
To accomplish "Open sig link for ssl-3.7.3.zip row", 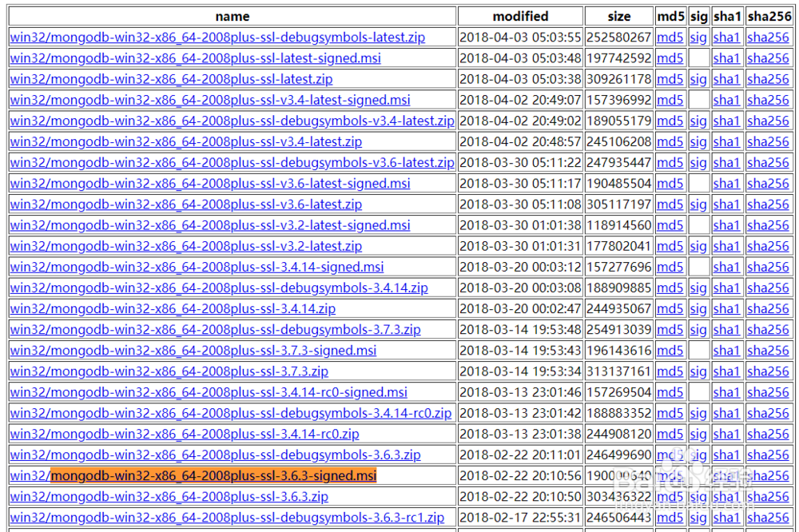I will [698, 371].
